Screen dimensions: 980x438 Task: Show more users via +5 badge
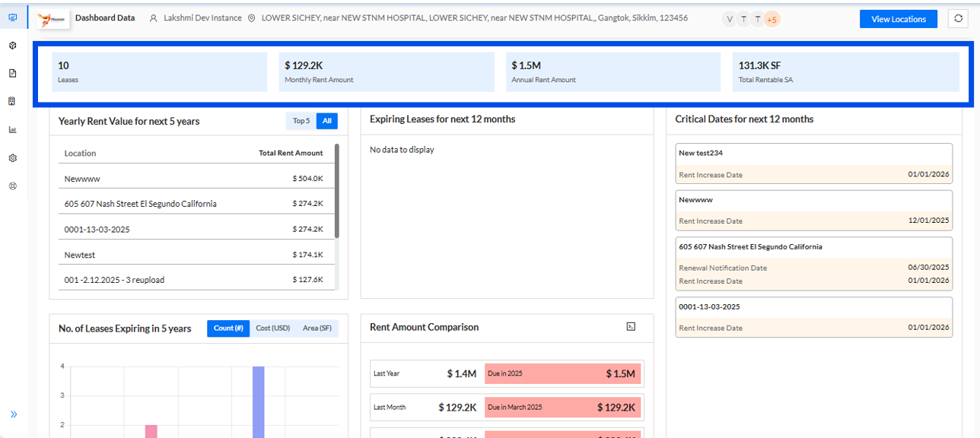point(772,19)
